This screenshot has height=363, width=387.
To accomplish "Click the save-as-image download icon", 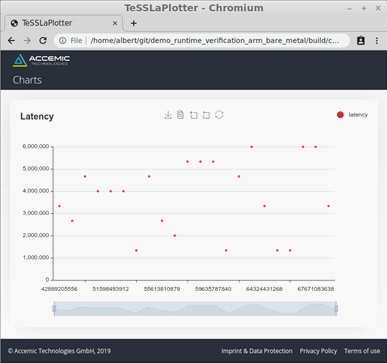I will point(168,115).
